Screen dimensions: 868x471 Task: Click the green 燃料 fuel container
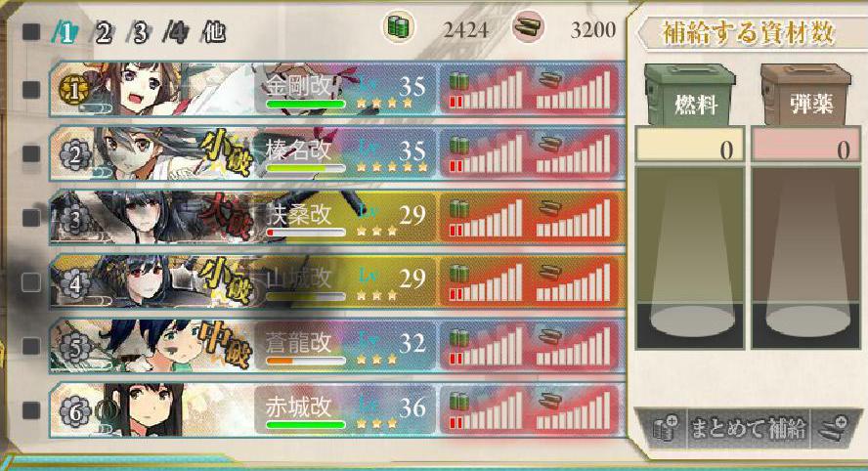click(690, 94)
